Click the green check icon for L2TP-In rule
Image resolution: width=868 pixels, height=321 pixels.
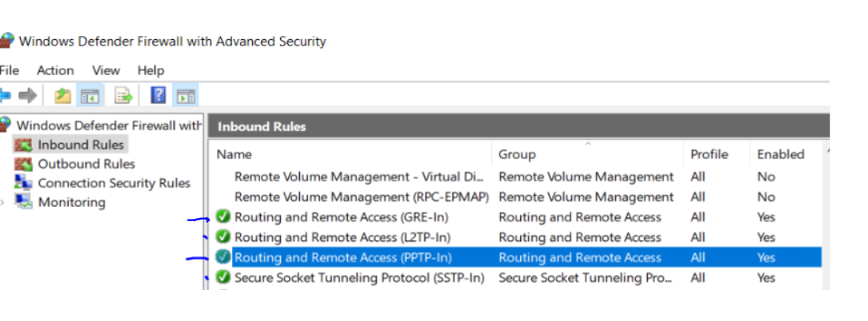[223, 236]
